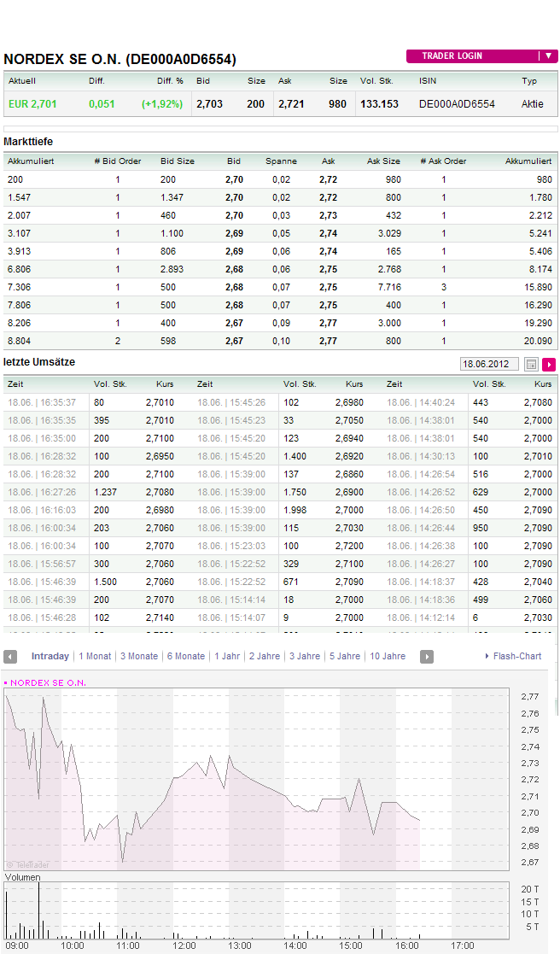560x954 pixels.
Task: Click the chart period right arrow
Action: (427, 657)
